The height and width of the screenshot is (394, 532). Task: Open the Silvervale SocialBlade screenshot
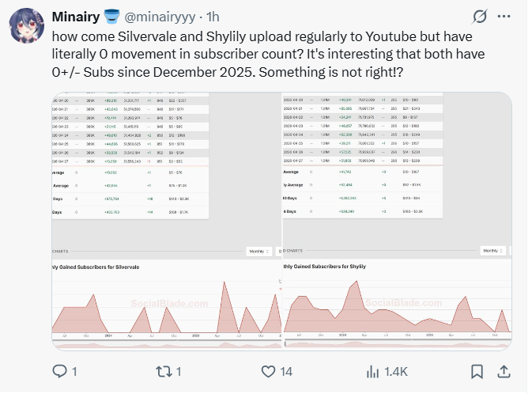point(167,222)
